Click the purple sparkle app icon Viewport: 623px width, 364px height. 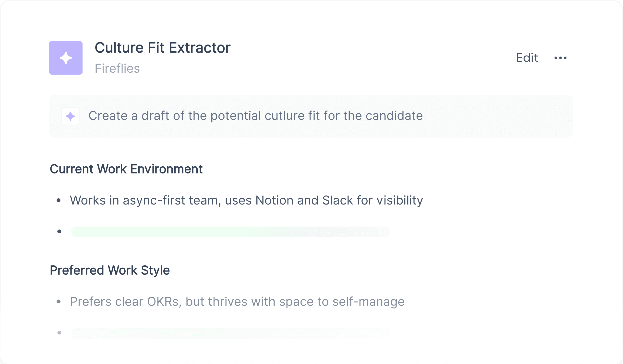tap(66, 58)
